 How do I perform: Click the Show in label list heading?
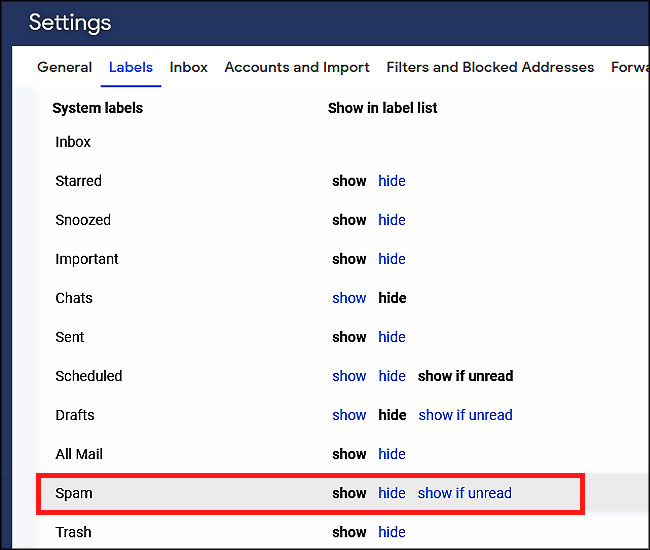coord(382,108)
